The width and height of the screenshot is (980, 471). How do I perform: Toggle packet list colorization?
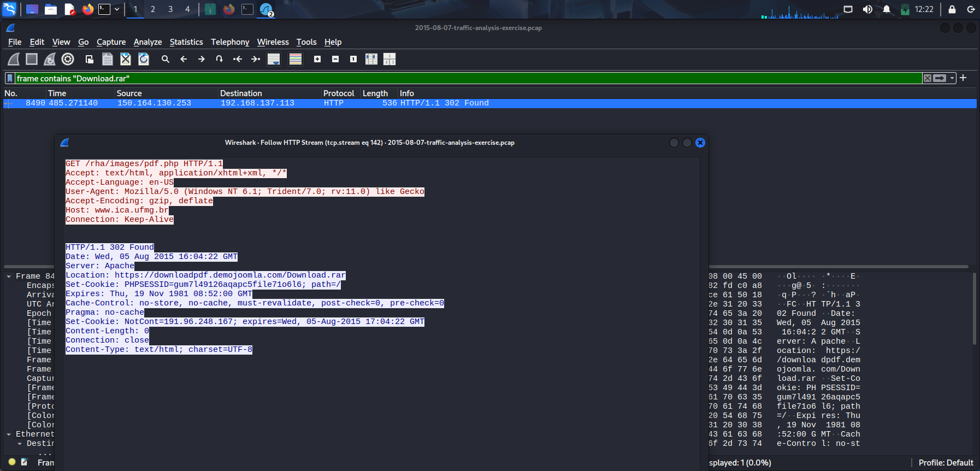tap(296, 59)
